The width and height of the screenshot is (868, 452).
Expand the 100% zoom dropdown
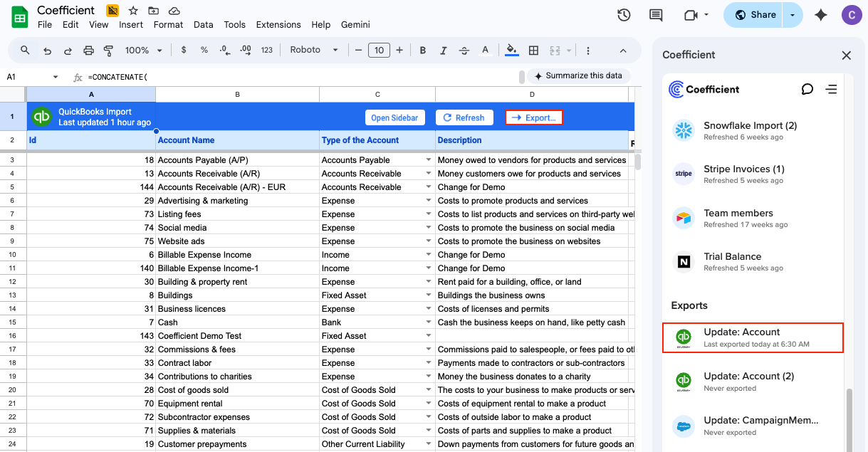143,51
